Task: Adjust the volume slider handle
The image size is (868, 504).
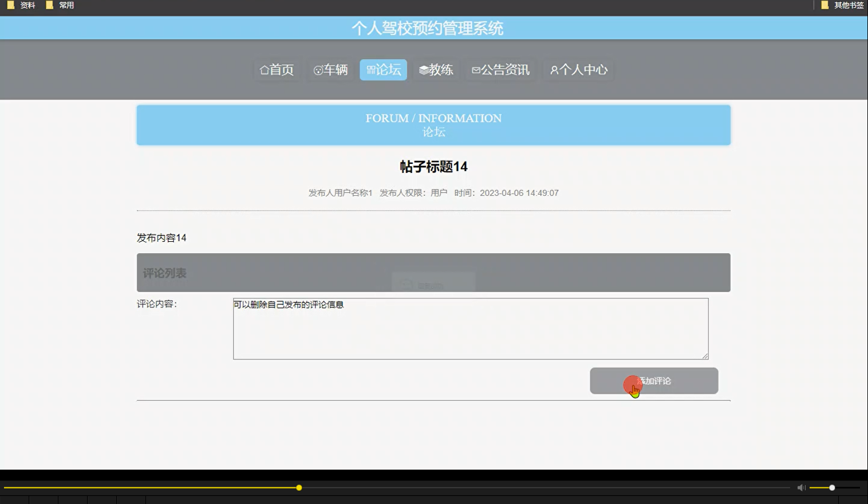Action: (x=831, y=487)
